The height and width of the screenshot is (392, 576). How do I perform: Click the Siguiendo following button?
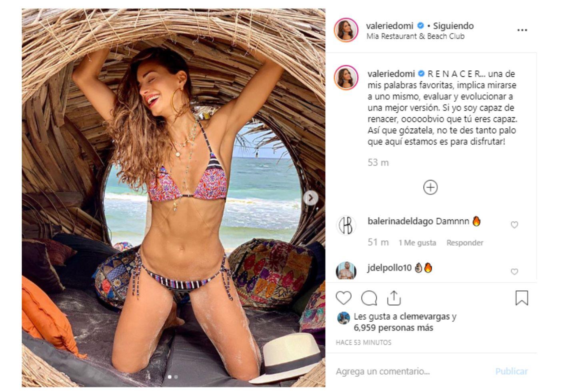click(x=454, y=26)
